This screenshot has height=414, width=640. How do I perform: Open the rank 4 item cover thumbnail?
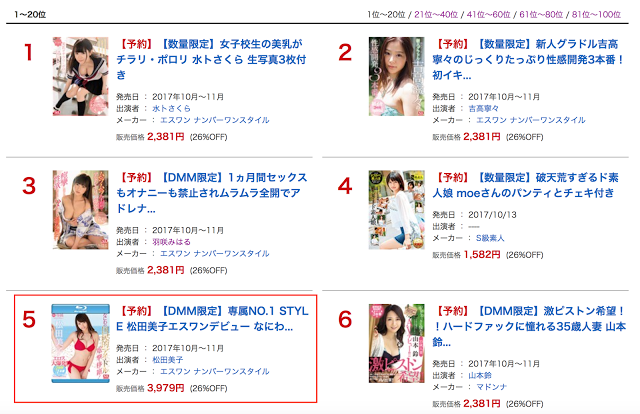point(396,210)
